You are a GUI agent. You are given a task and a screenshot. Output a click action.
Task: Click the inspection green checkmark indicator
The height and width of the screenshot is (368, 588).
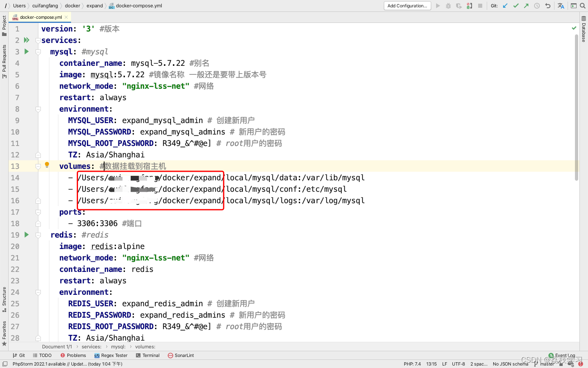[x=574, y=28]
